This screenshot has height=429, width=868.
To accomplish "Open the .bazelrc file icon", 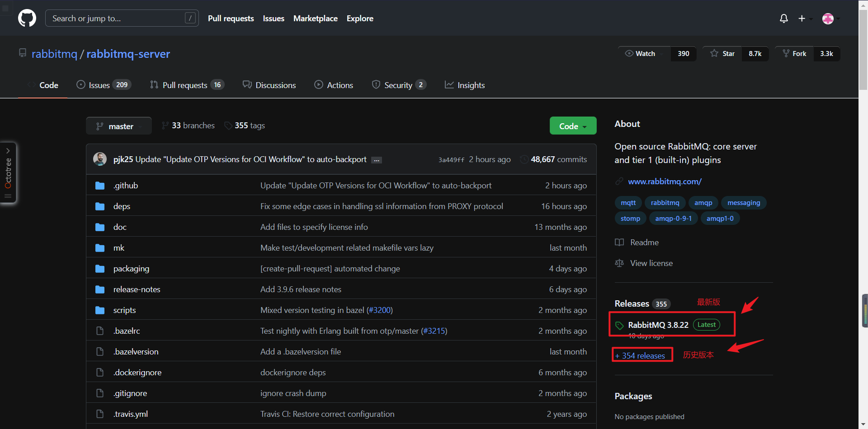I will coord(100,331).
